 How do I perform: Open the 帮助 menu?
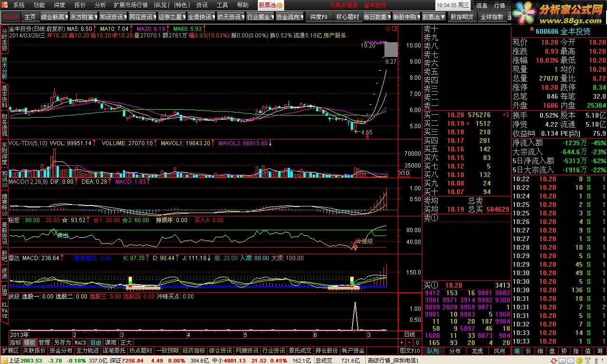tap(243, 5)
